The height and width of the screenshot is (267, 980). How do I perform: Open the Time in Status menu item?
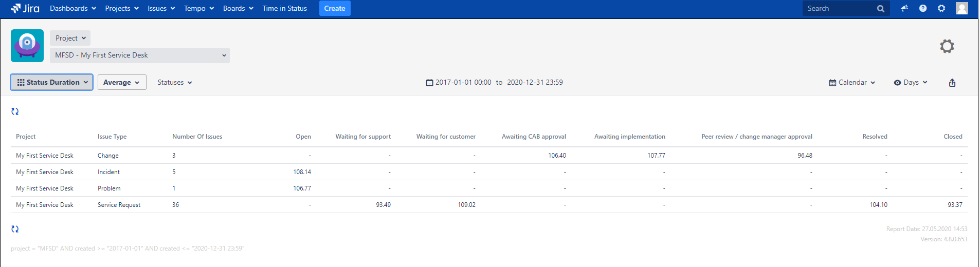point(284,8)
